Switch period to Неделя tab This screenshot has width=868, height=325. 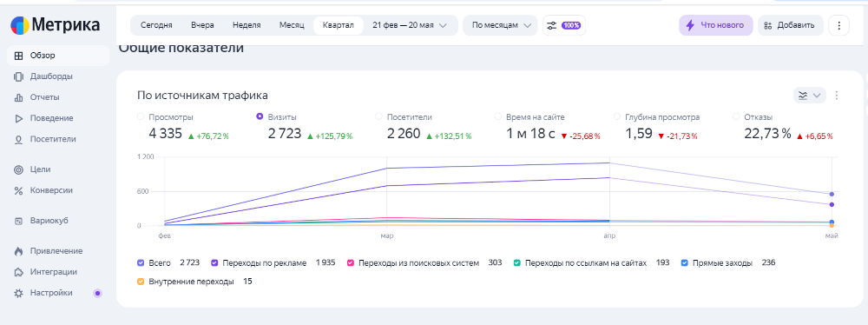click(x=247, y=25)
